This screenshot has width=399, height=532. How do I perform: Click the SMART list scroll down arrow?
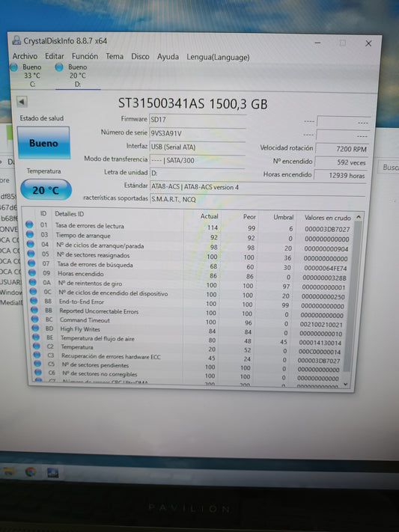tap(346, 384)
